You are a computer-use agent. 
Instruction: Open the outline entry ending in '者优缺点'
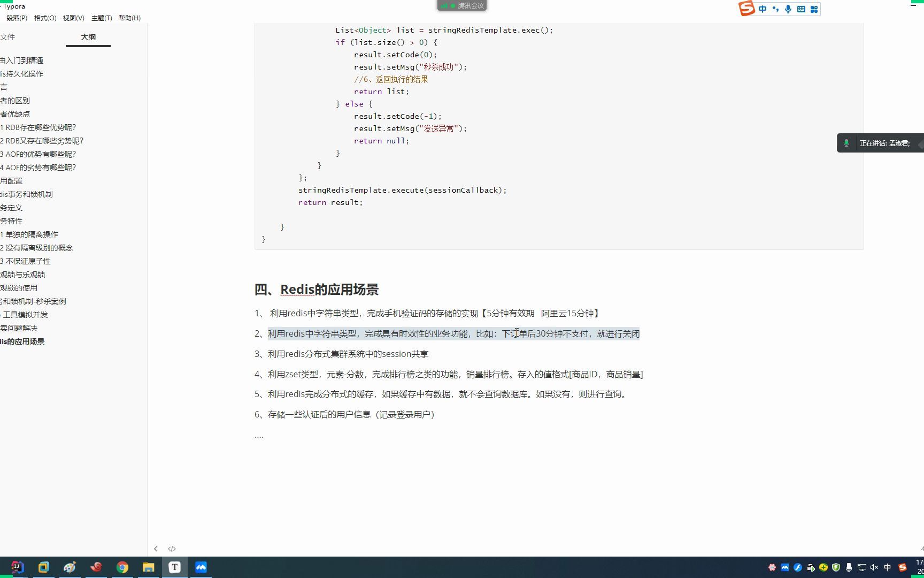pos(15,114)
